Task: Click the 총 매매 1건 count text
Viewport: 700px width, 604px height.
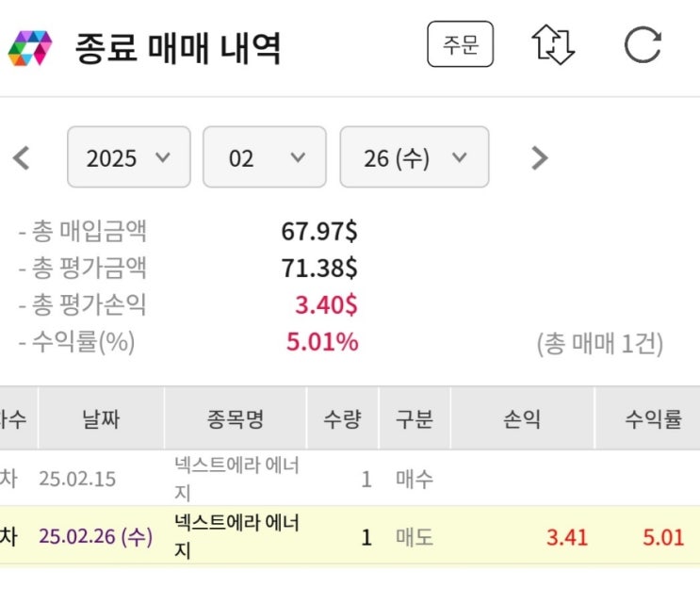Action: 599,344
